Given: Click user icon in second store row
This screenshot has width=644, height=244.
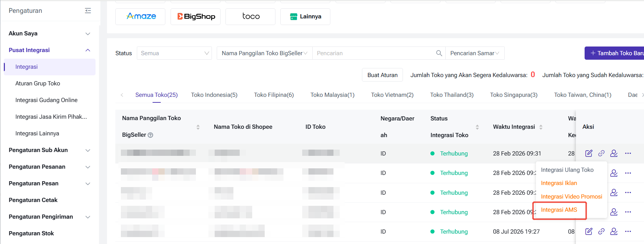Looking at the screenshot, I should pos(614,173).
